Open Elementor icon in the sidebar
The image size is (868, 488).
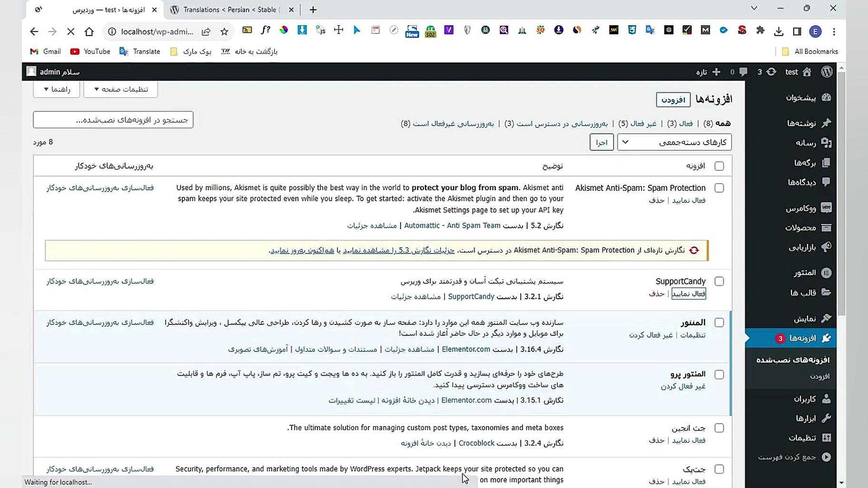[x=827, y=273]
